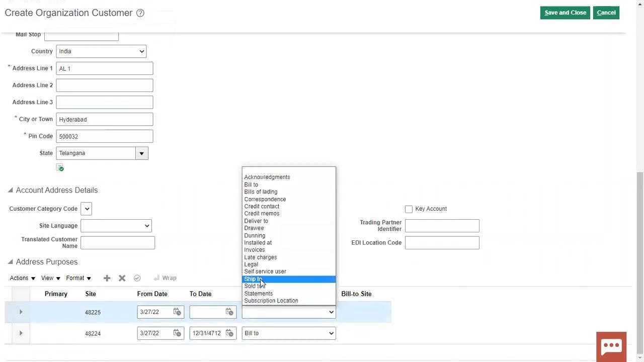
Task: Open the chat assistant bubble
Action: point(611,346)
